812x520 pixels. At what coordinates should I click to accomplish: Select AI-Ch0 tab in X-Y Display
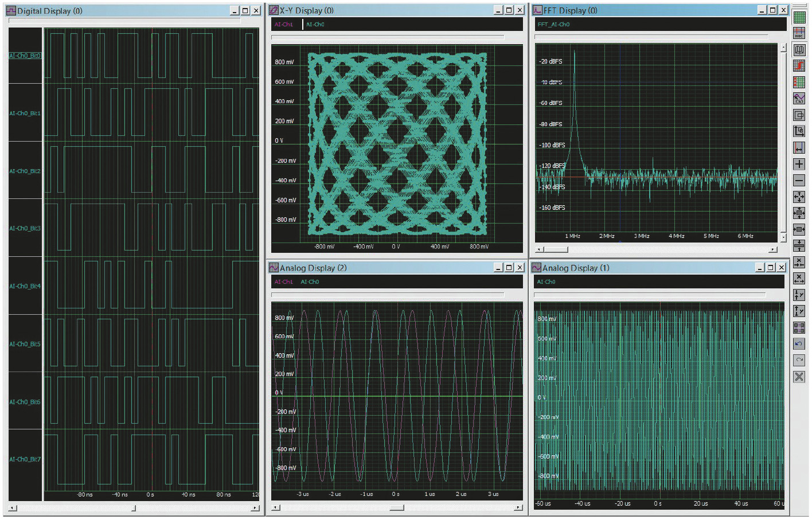(x=315, y=24)
